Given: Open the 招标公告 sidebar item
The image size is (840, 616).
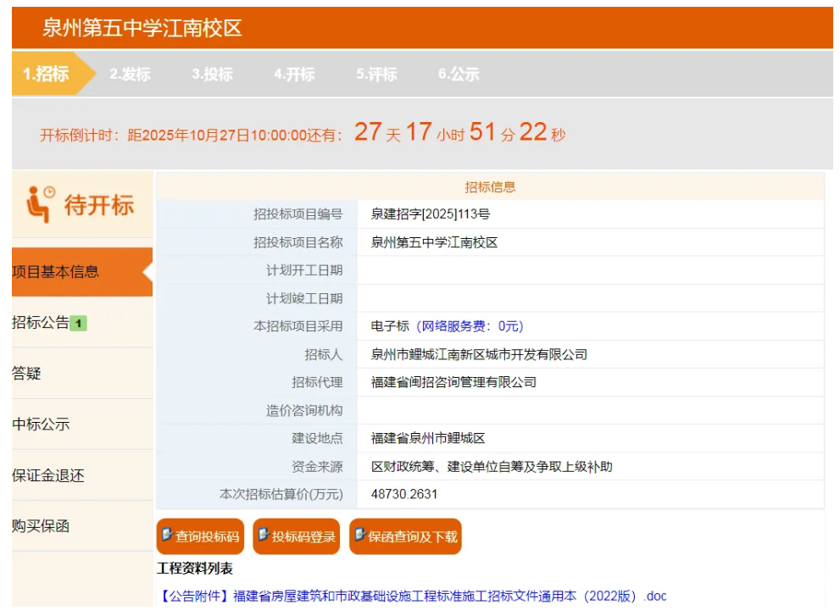Looking at the screenshot, I should 41,323.
